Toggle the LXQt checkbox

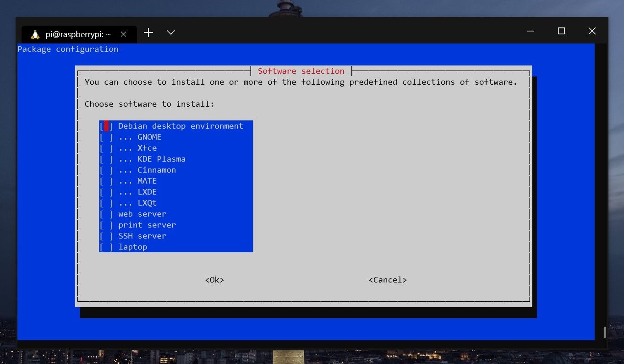pos(106,203)
